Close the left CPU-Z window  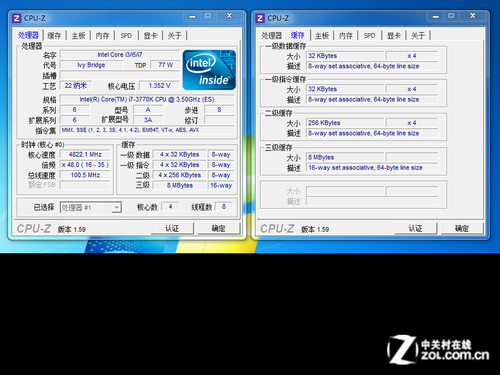coord(229,16)
